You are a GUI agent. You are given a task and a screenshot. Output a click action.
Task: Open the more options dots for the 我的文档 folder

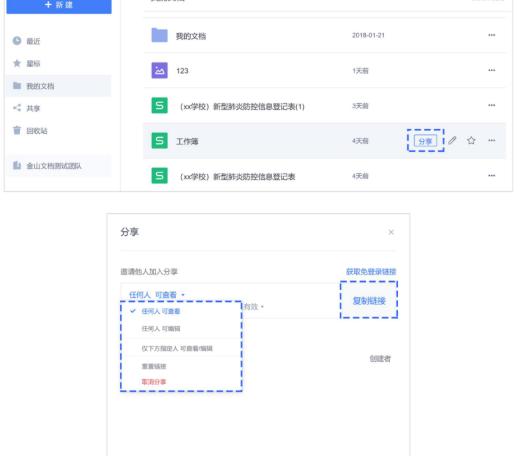[x=492, y=35]
